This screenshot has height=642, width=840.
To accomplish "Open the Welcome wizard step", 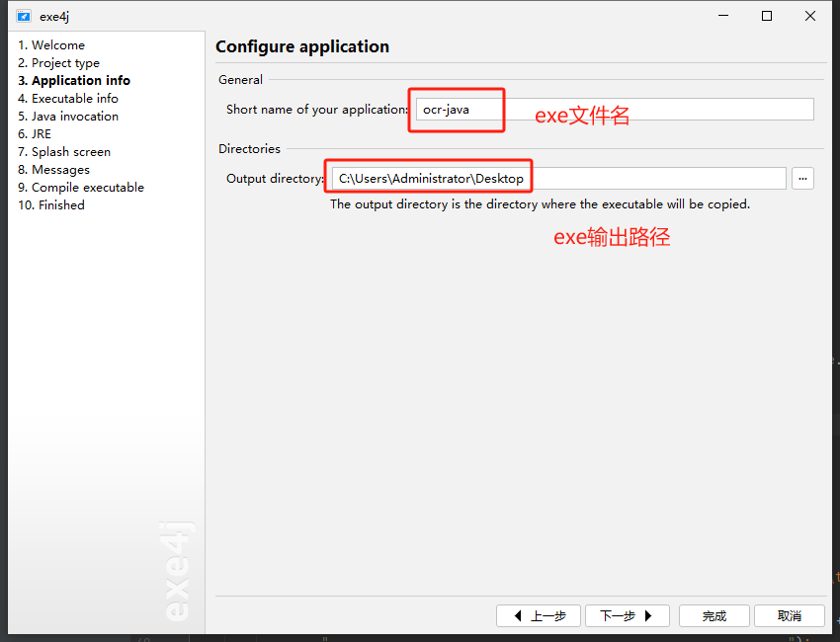I will pos(51,44).
